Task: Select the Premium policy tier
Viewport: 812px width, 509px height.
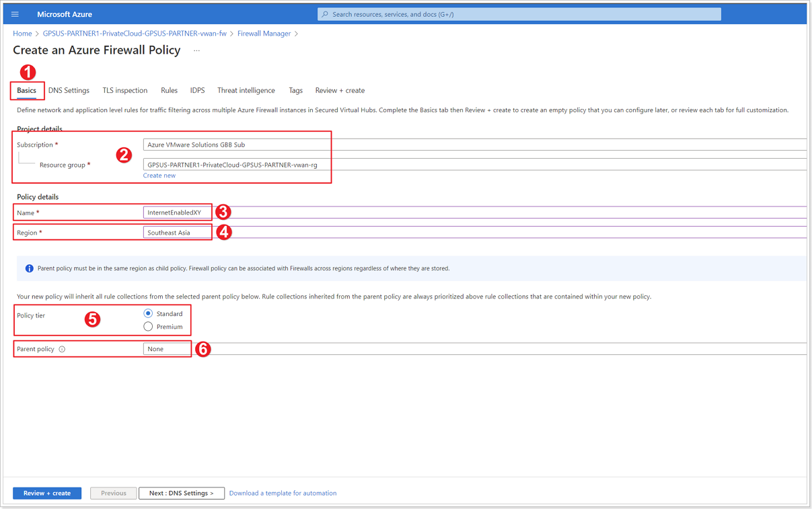Action: 148,327
